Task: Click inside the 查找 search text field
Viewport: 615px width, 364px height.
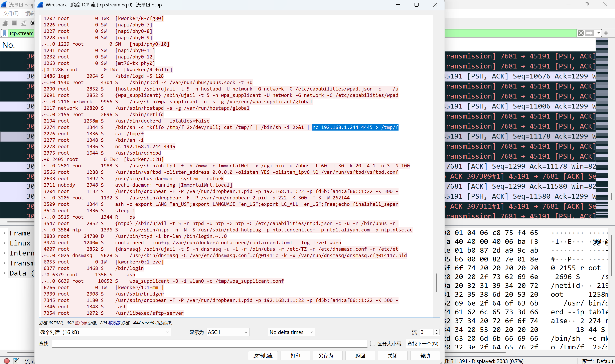Action: click(x=209, y=343)
